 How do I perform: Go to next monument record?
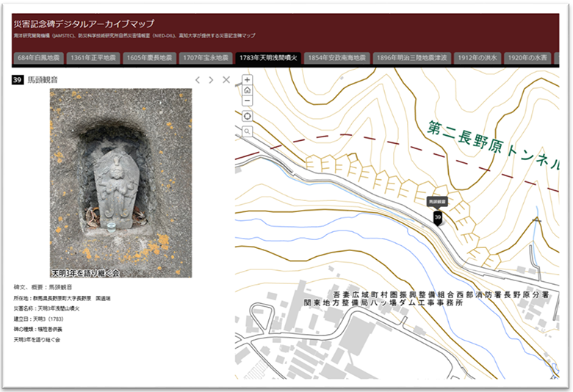pos(212,80)
